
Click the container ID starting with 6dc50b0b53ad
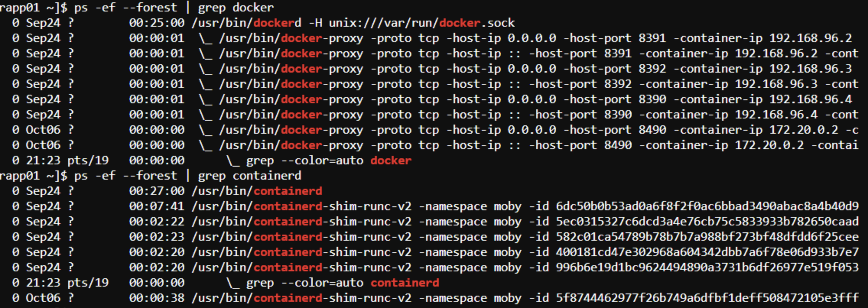[707, 206]
